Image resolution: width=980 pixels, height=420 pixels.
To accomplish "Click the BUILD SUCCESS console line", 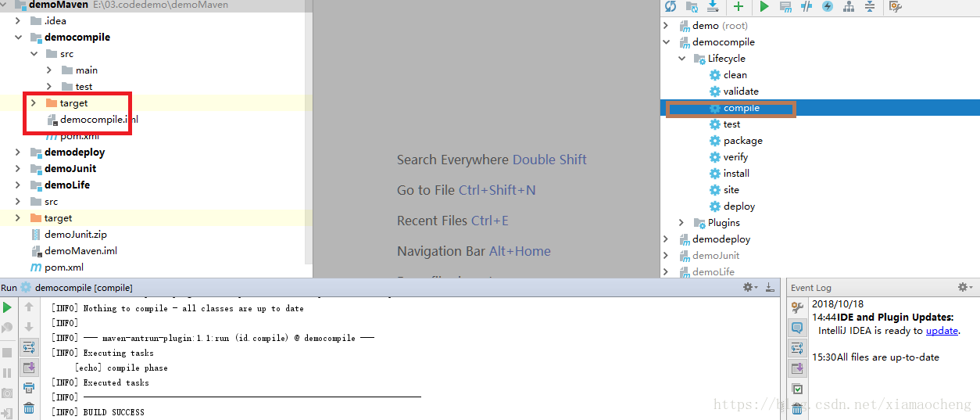I will point(98,412).
